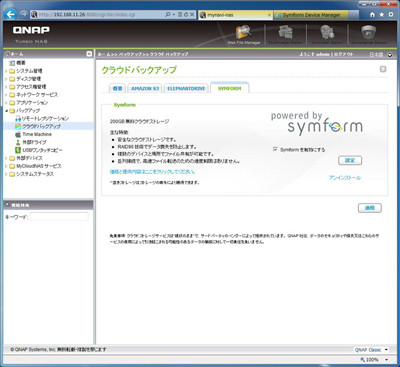Image resolution: width=400 pixels, height=367 pixels.
Task: Open USBワンタッチコピー tree item
Action: (x=42, y=150)
